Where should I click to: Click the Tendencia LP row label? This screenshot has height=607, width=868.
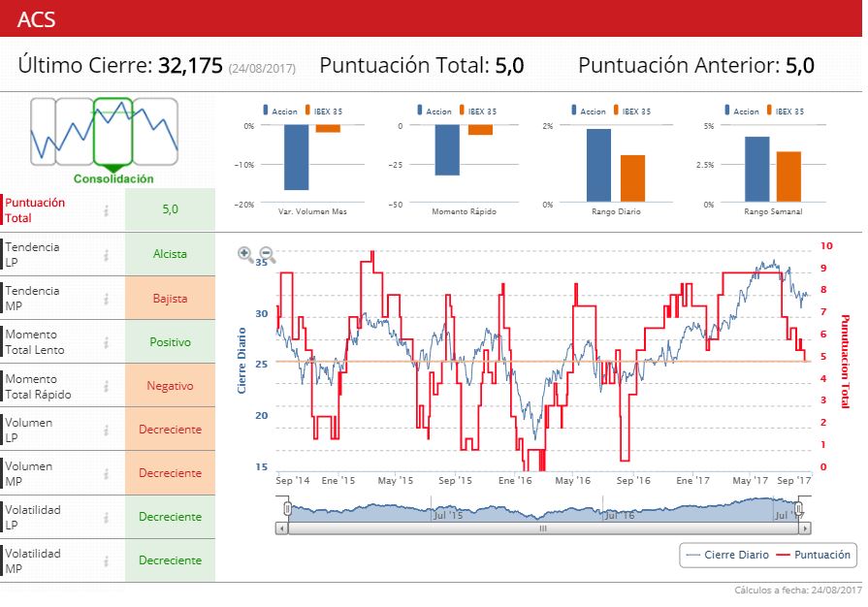[x=32, y=254]
